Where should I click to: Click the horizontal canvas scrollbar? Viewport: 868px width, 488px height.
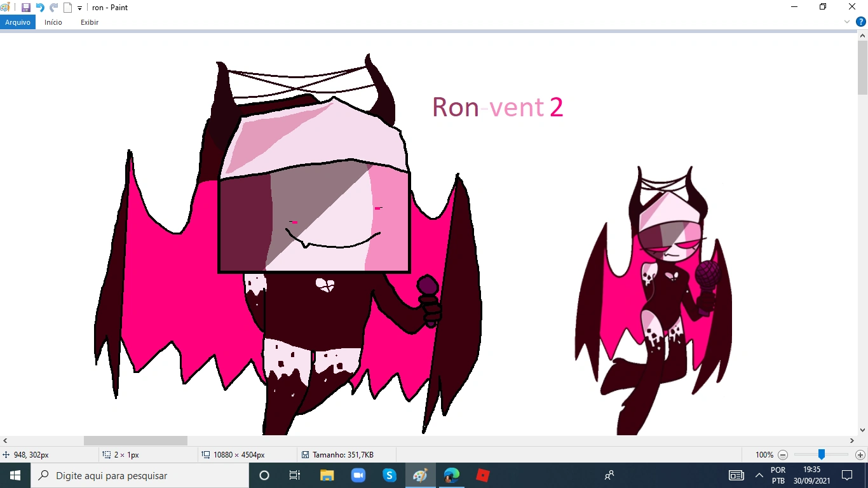tap(135, 440)
